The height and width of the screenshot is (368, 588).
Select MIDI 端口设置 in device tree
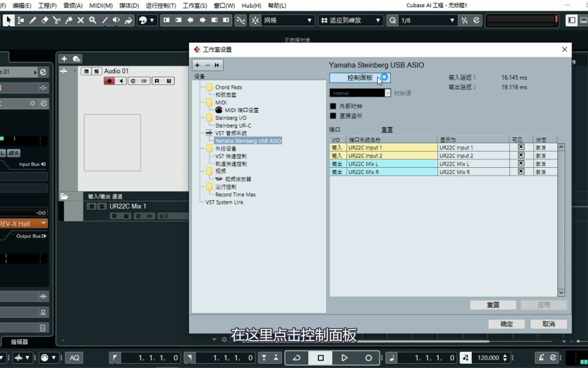pos(242,110)
